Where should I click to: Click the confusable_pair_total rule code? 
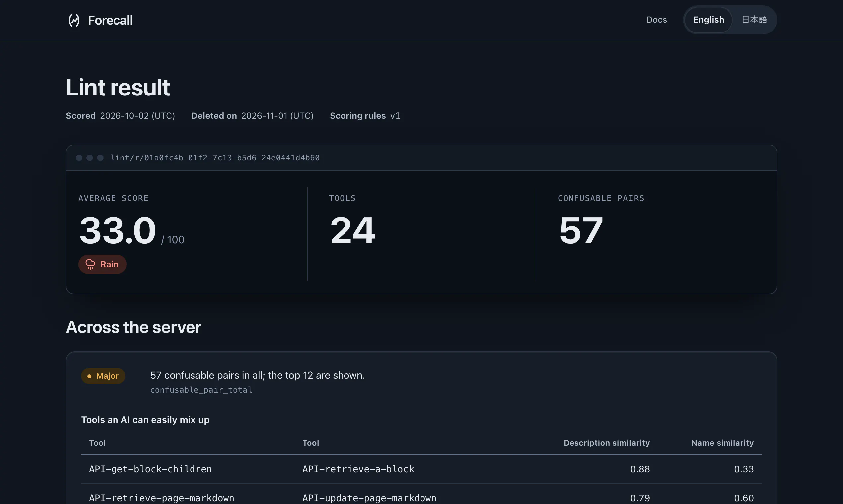[x=201, y=390]
